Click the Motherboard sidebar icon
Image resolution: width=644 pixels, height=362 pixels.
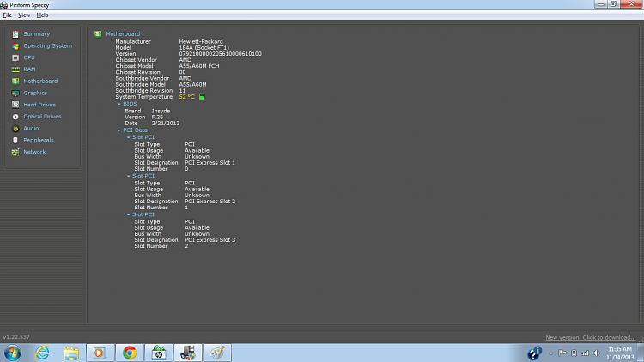(15, 81)
